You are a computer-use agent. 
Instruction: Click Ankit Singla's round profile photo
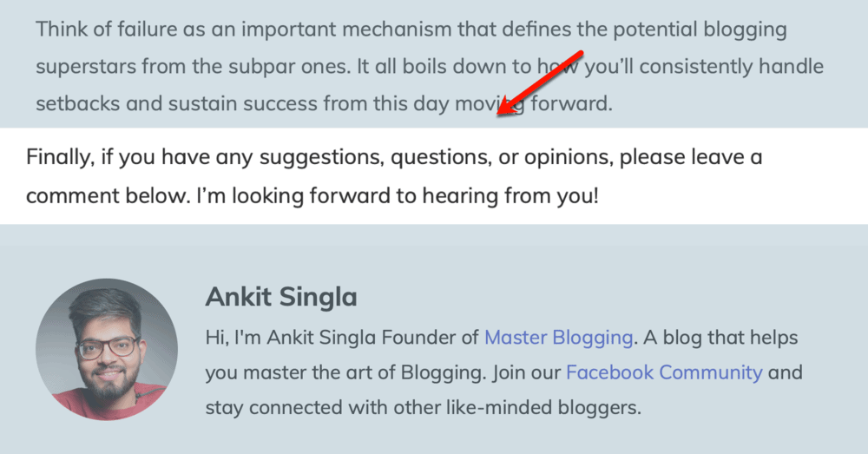[107, 349]
